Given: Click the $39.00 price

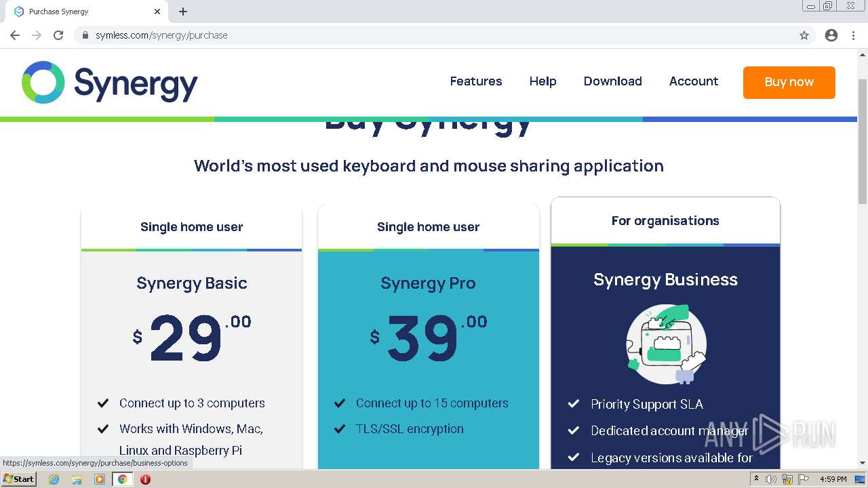Looking at the screenshot, I should (429, 338).
